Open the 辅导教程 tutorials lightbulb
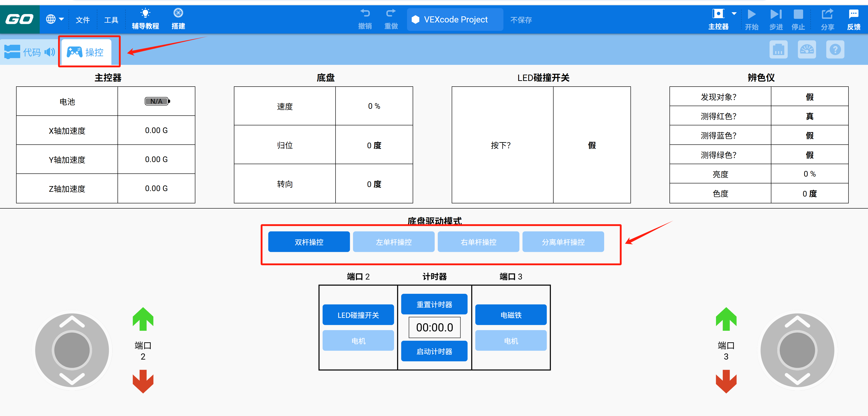 (x=145, y=19)
